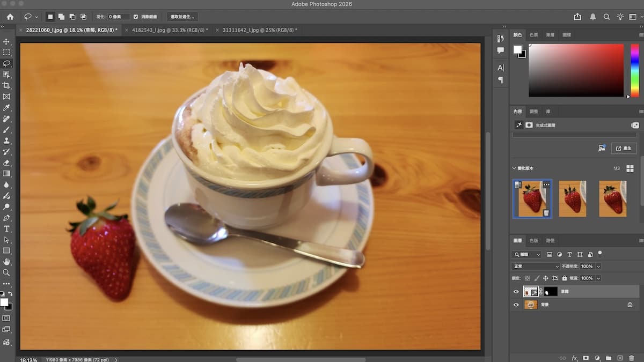This screenshot has width=644, height=362.
Task: Click the Generate button in Properties panel
Action: click(623, 148)
